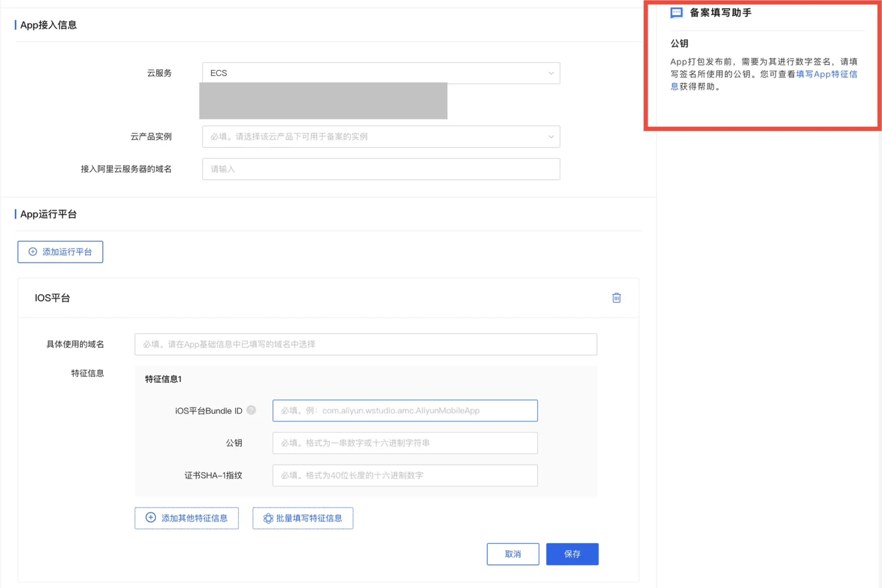This screenshot has height=588, width=882.
Task: Expand the chevron on the ECS selector
Action: click(x=551, y=72)
